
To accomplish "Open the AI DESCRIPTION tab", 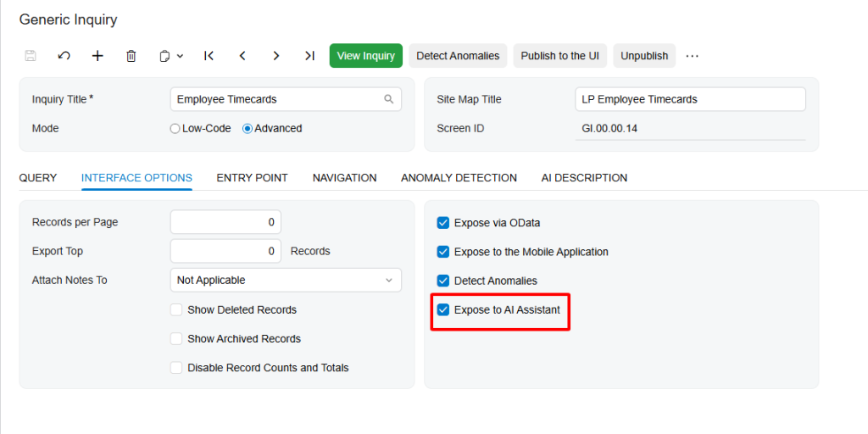I will [x=584, y=178].
